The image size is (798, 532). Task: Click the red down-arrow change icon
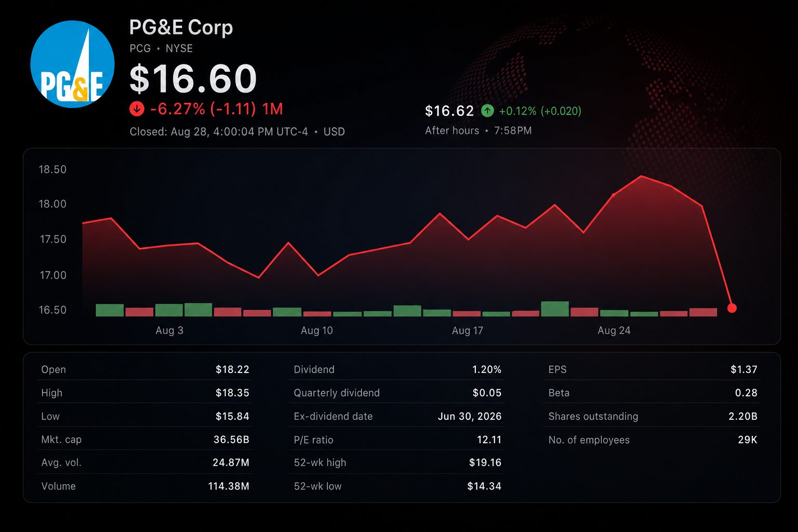click(x=137, y=109)
